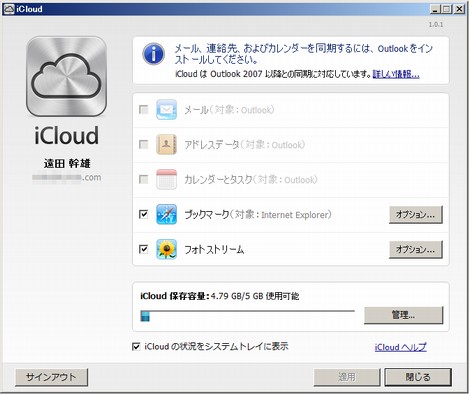Click the Mail envelope icon
The width and height of the screenshot is (470, 395).
pos(166,110)
